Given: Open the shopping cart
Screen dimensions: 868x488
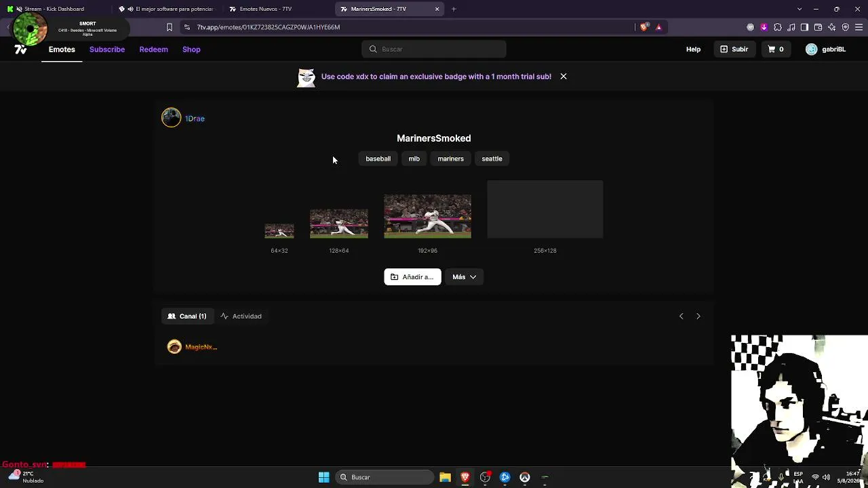Looking at the screenshot, I should point(776,49).
